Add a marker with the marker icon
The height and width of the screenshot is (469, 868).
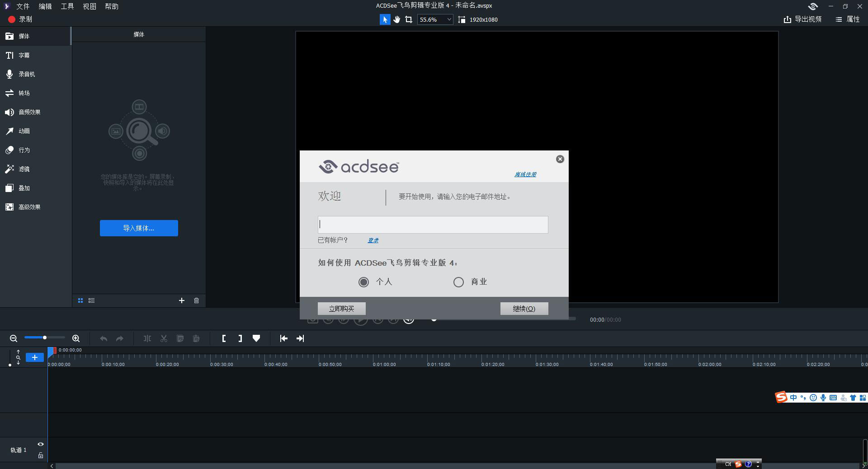[x=256, y=338]
